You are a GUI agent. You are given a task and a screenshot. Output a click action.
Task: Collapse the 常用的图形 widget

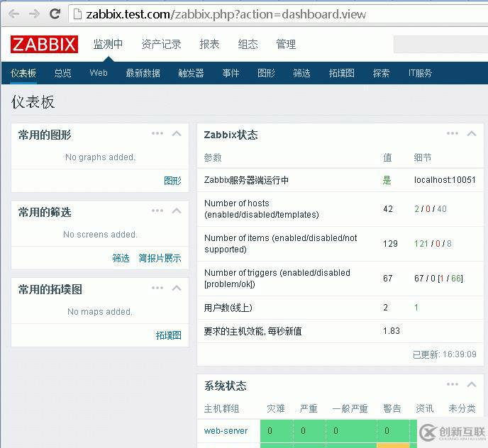pyautogui.click(x=177, y=133)
